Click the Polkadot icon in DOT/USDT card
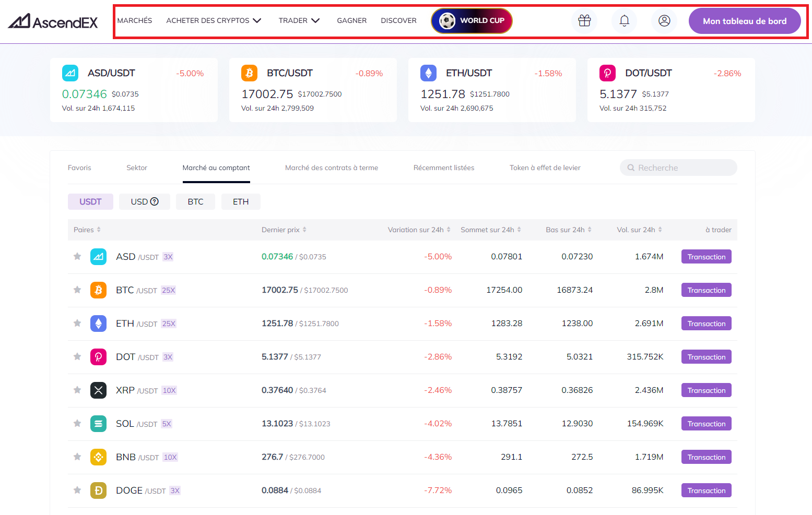Image resolution: width=812 pixels, height=515 pixels. [607, 73]
